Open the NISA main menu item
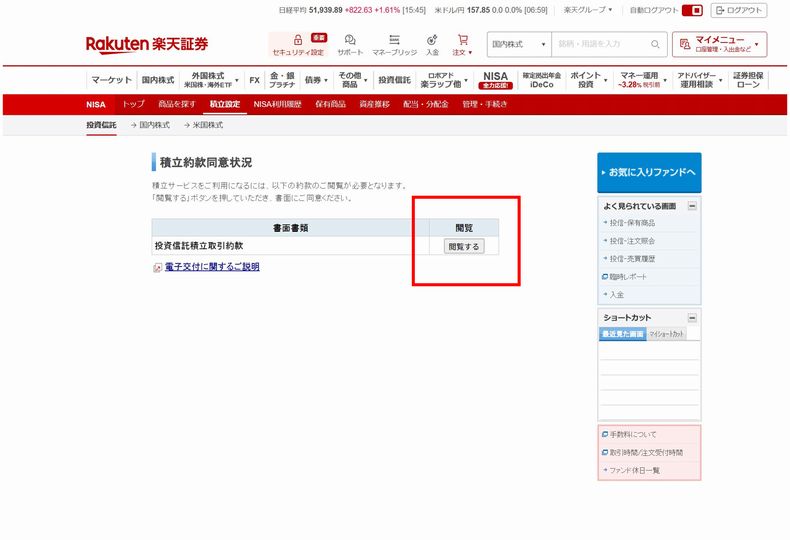The width and height of the screenshot is (790, 540). point(495,80)
